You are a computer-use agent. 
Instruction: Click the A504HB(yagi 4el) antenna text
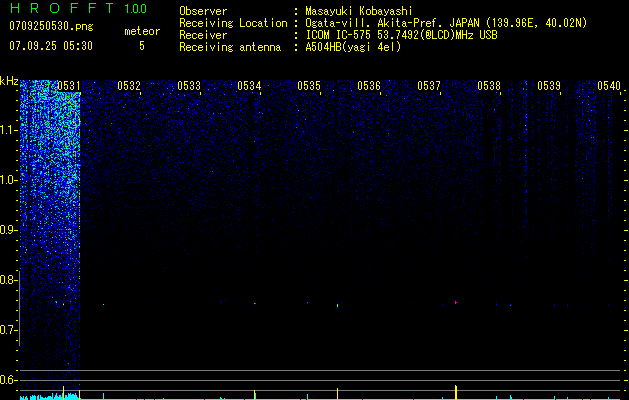[353, 47]
